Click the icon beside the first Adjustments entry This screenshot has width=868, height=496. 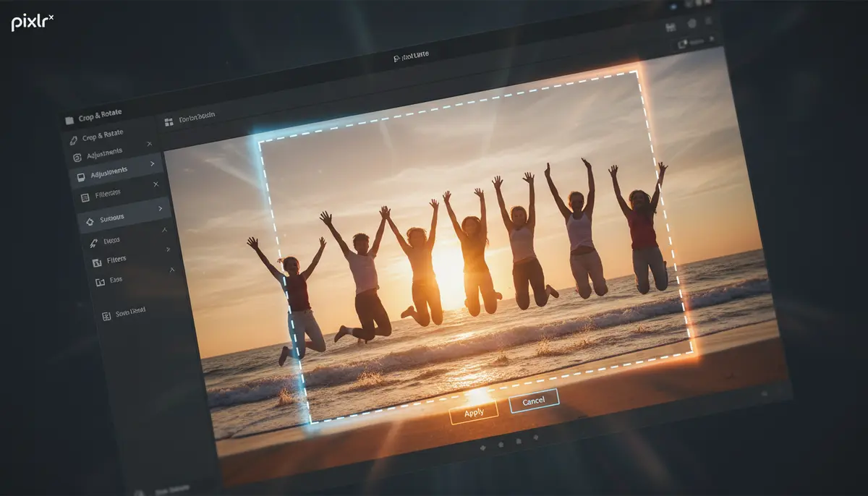point(77,158)
